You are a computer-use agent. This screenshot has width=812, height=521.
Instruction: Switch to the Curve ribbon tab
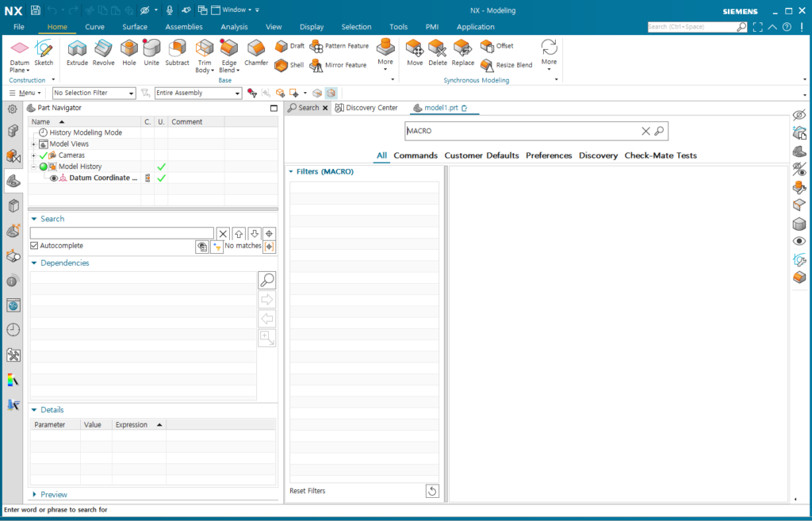[x=95, y=27]
